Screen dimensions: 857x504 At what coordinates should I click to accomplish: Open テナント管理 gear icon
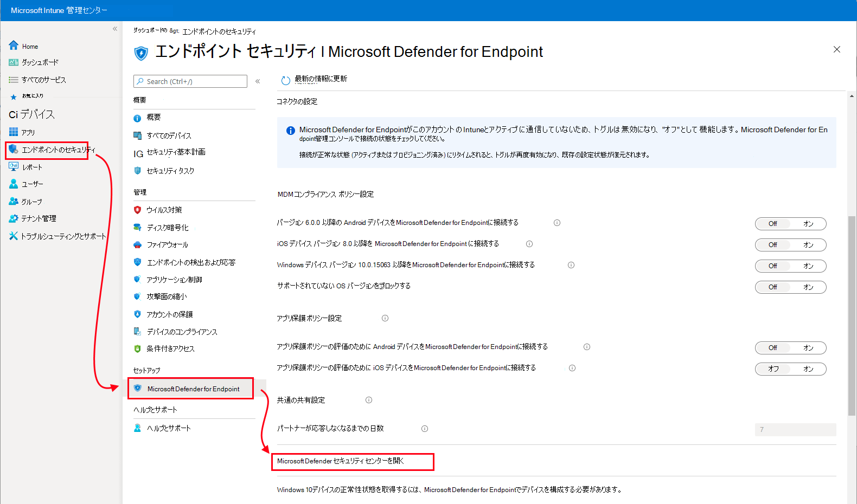click(14, 218)
